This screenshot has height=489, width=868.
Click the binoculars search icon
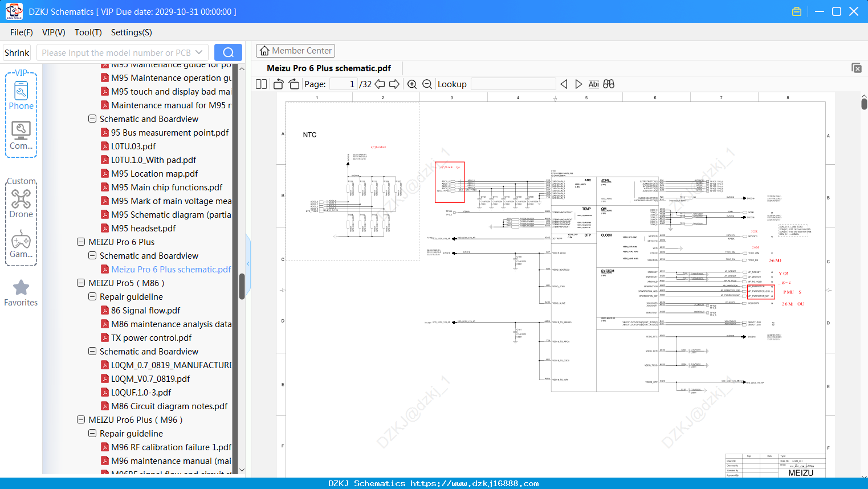pos(609,84)
